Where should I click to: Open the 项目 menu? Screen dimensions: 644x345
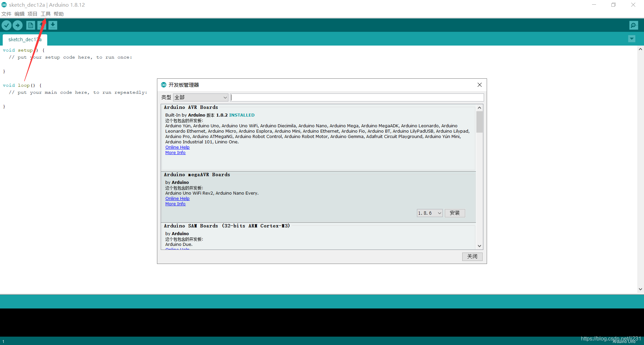[x=33, y=14]
